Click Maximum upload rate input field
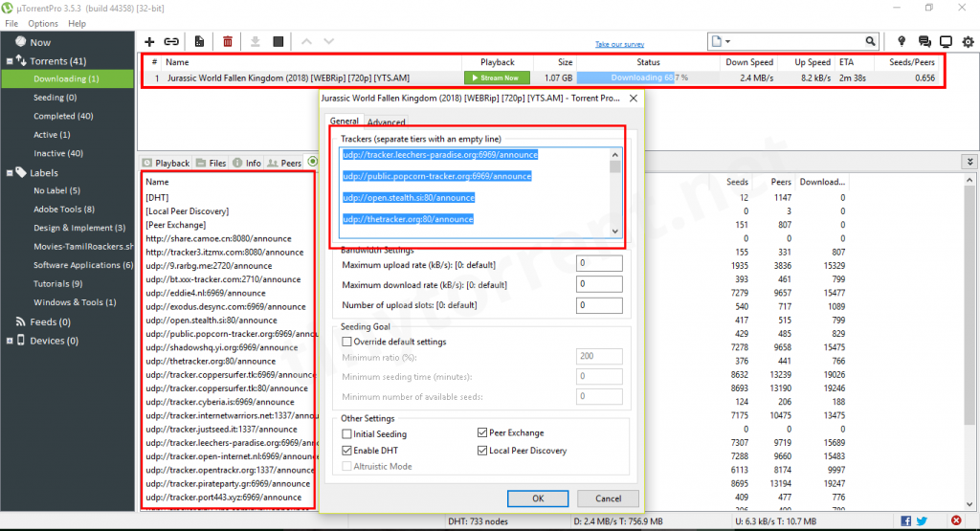Screen dimensions: 980x531 point(599,264)
